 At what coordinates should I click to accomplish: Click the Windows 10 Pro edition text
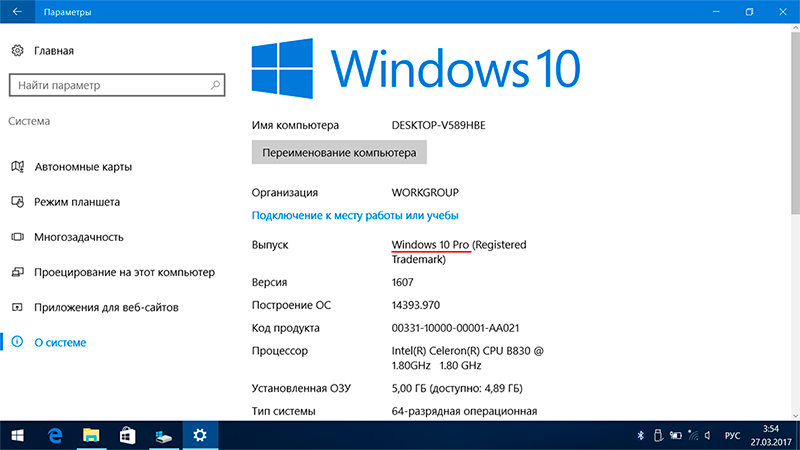click(430, 245)
